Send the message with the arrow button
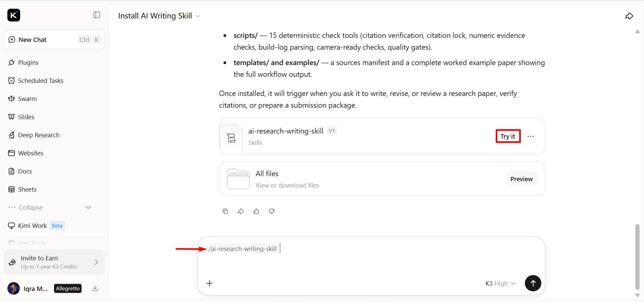The height and width of the screenshot is (302, 644). (533, 283)
